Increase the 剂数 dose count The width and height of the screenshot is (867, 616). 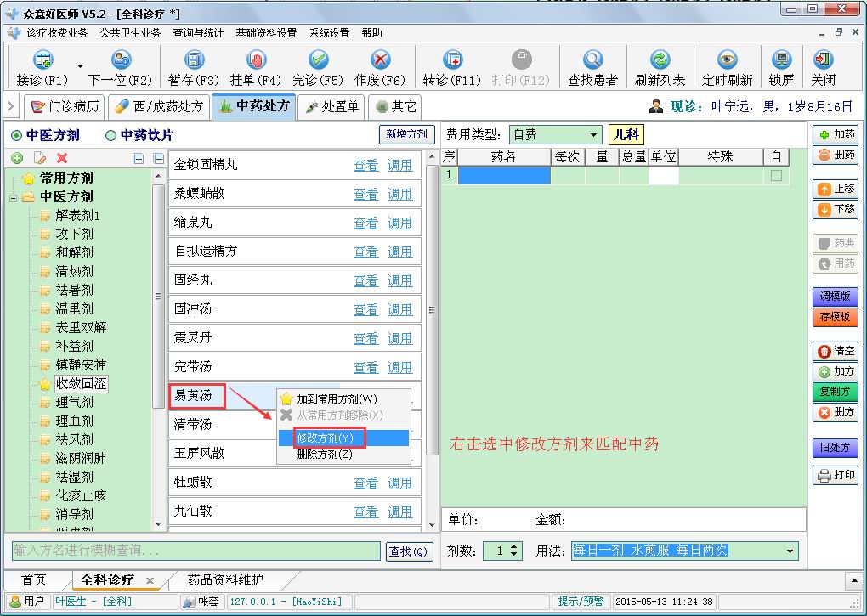(514, 547)
